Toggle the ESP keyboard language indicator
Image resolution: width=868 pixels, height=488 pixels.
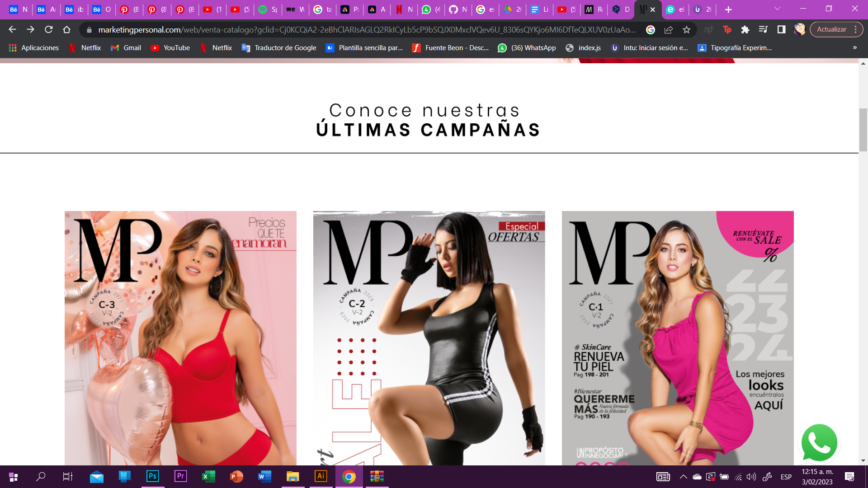coord(786,477)
